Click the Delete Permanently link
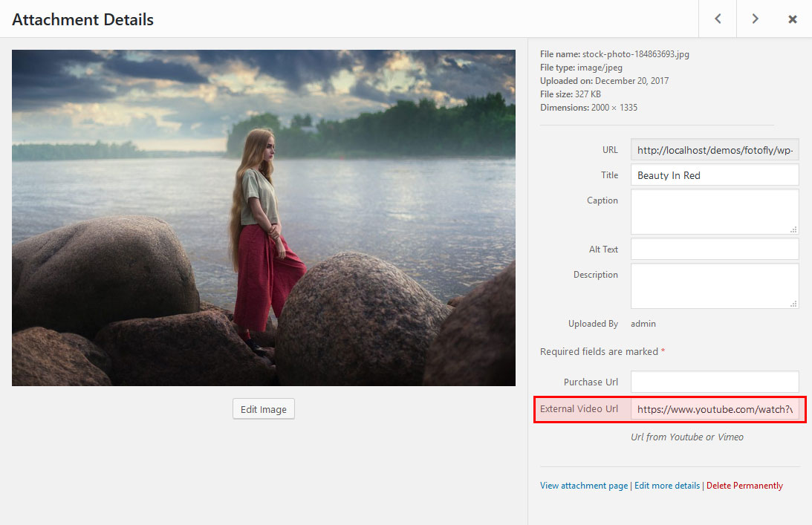 [744, 486]
